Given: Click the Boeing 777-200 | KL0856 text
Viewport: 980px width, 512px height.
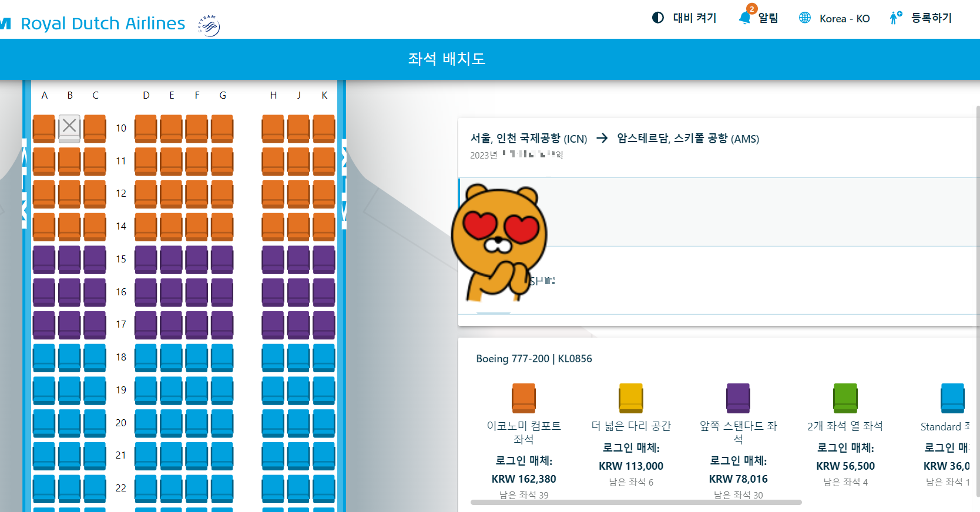Looking at the screenshot, I should 534,359.
